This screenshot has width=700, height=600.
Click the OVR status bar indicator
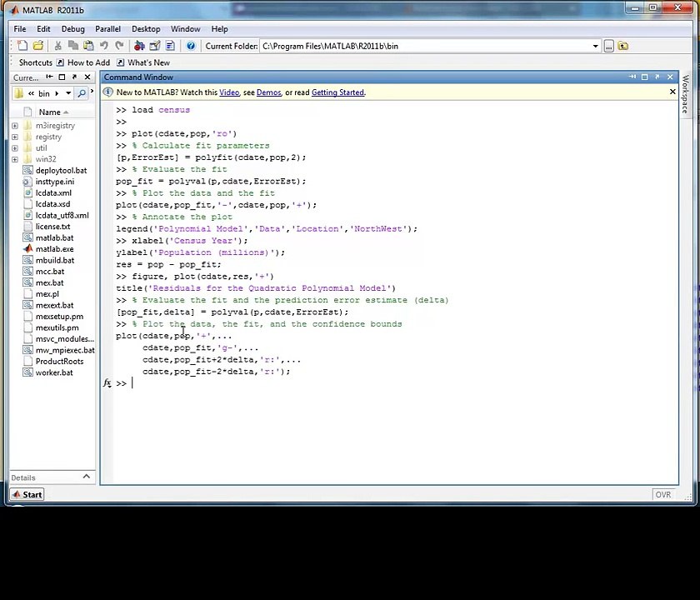pyautogui.click(x=663, y=494)
